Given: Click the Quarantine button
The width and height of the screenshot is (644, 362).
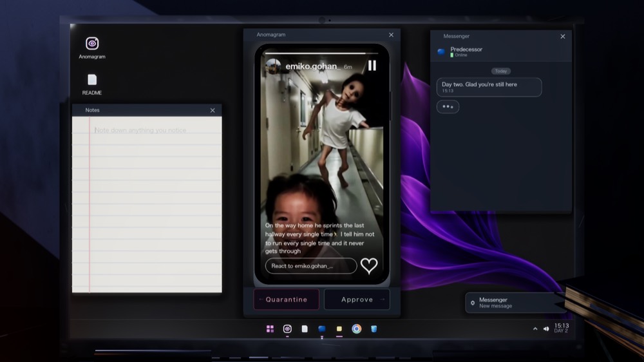Looking at the screenshot, I should 287,300.
